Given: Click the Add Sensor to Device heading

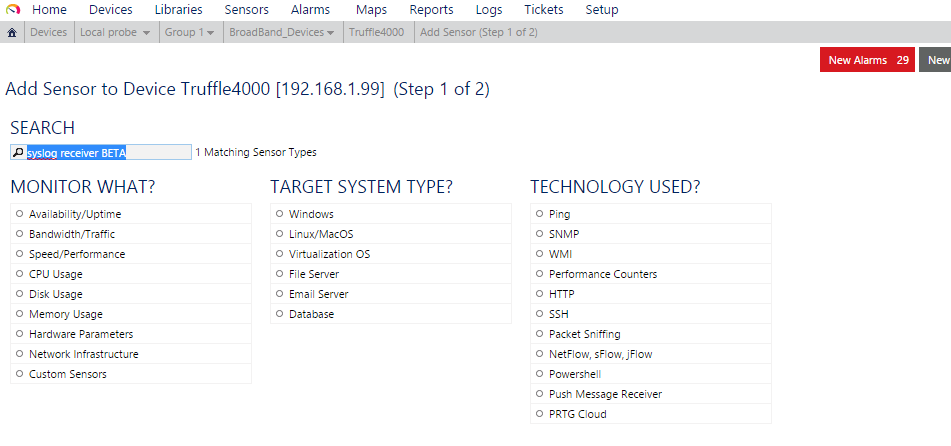Looking at the screenshot, I should click(x=247, y=90).
